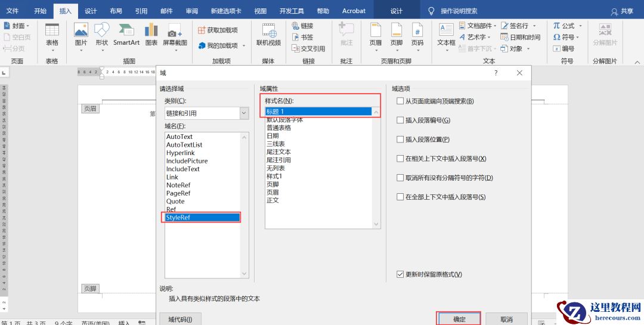
Task: Confirm the dialog with 确定
Action: click(459, 319)
